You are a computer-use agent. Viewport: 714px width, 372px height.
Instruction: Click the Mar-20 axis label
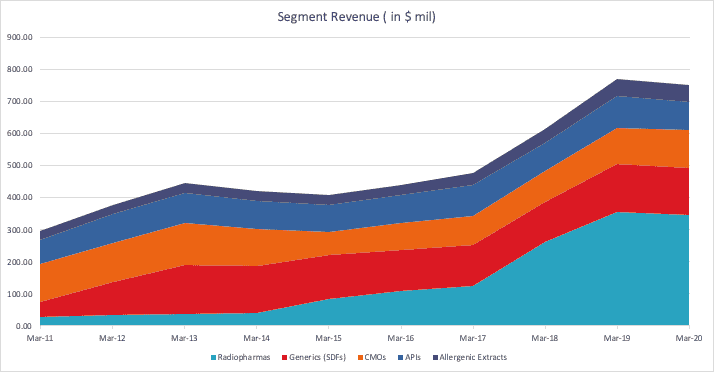pyautogui.click(x=689, y=338)
